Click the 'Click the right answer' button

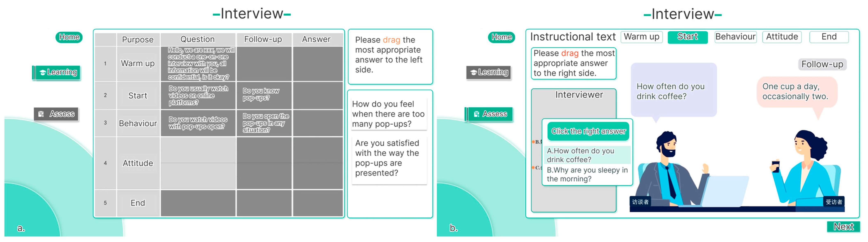[x=588, y=131]
